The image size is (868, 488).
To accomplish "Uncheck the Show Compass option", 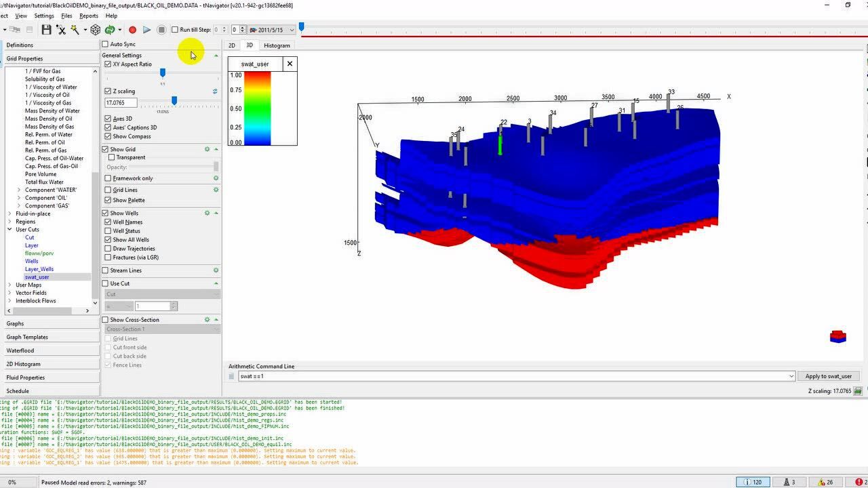I will 108,136.
